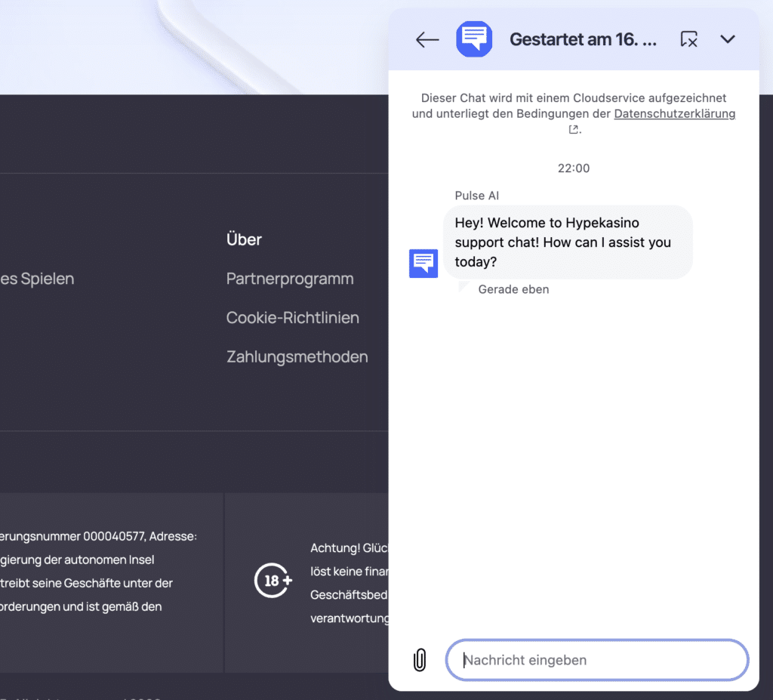
Task: Open the external link icon under Datenschutzerklärung
Action: [x=573, y=129]
